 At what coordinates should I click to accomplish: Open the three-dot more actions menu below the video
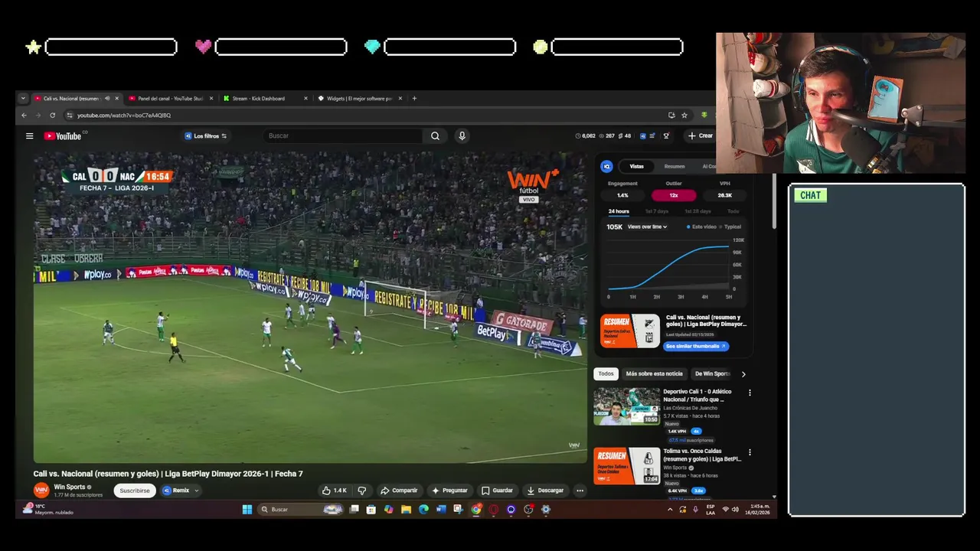pyautogui.click(x=580, y=491)
